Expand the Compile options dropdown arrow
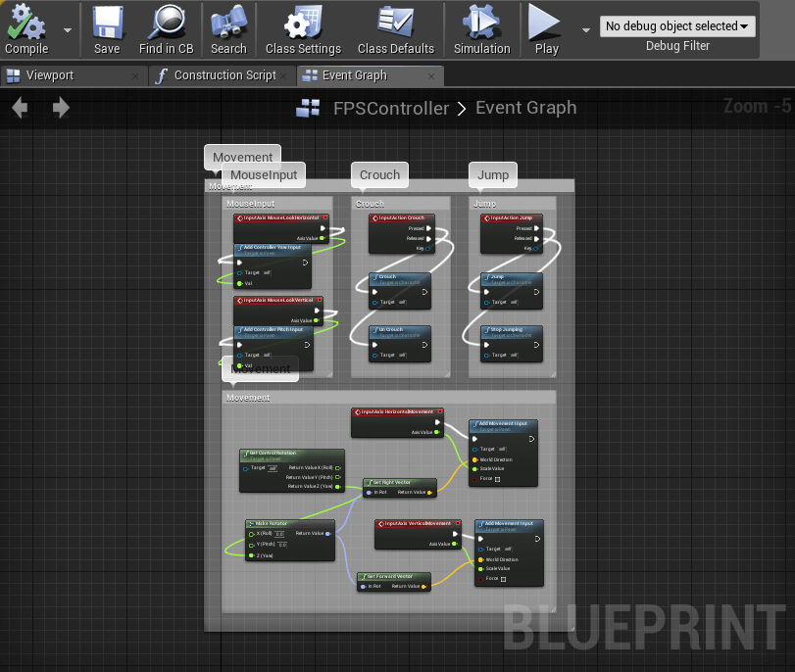Image resolution: width=795 pixels, height=672 pixels. (68, 29)
